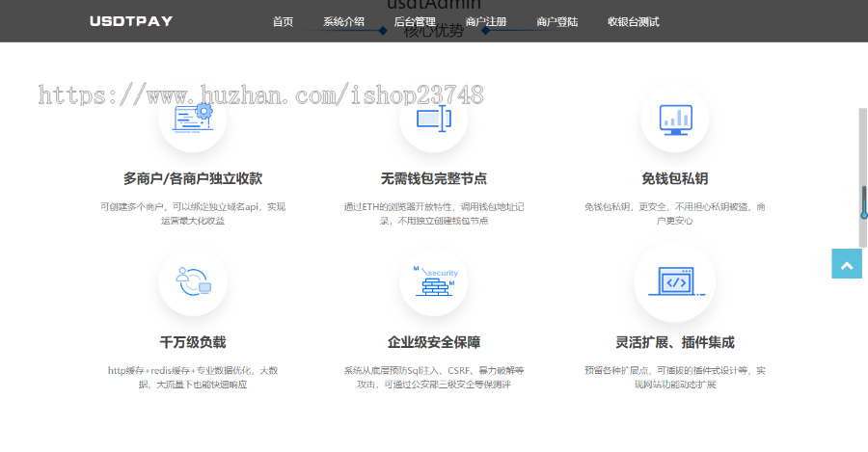Click heading 无需钱包完整节点

tap(434, 178)
